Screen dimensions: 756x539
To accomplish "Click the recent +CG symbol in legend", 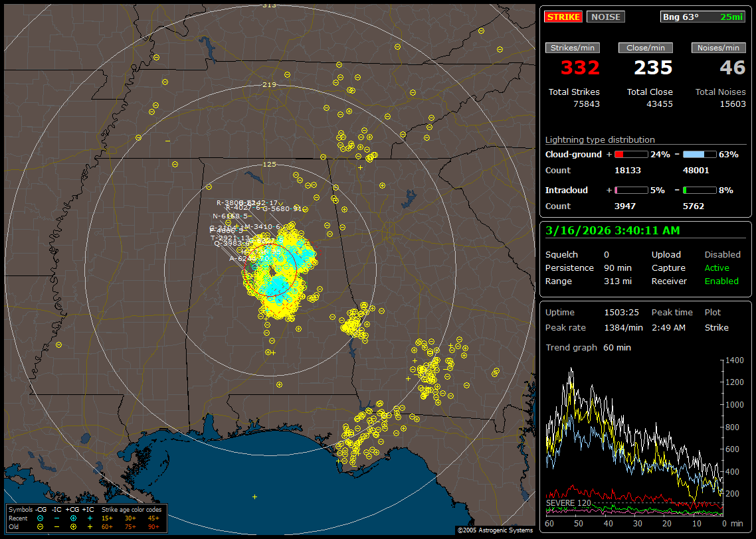I will pos(73,518).
